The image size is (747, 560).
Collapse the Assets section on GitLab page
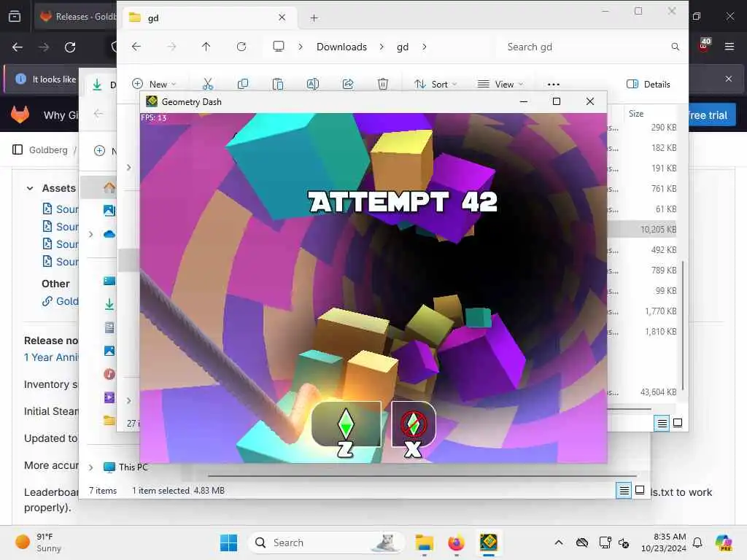[30, 189]
